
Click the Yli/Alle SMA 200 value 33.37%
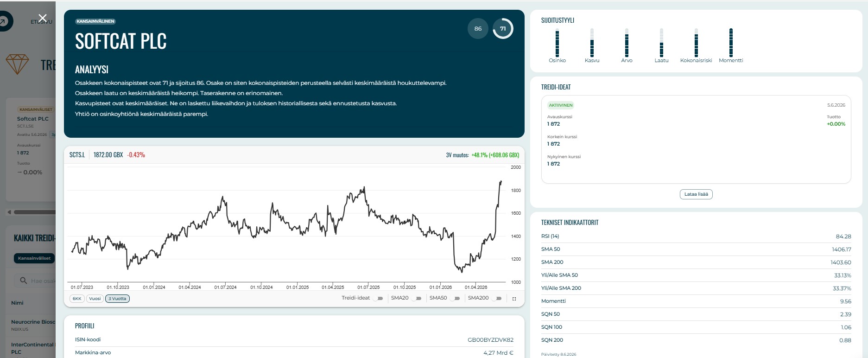pos(842,288)
